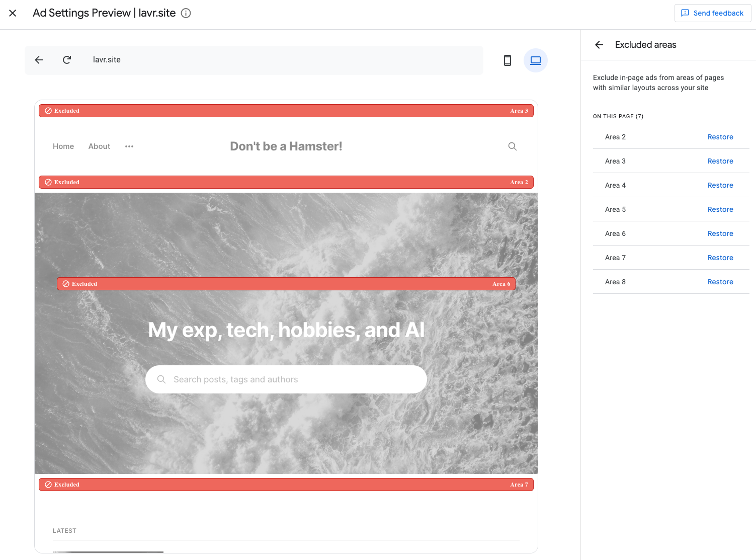Restore excluded Area 5
This screenshot has width=756, height=560.
tap(720, 209)
